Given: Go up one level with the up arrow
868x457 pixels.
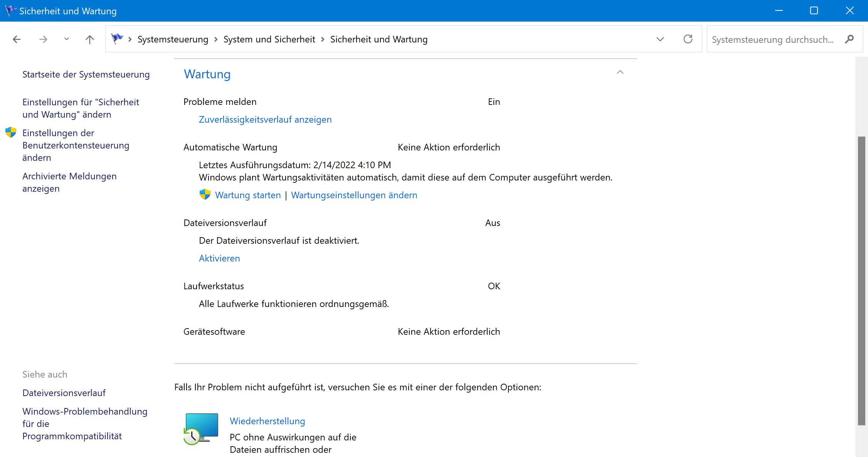Looking at the screenshot, I should (89, 39).
